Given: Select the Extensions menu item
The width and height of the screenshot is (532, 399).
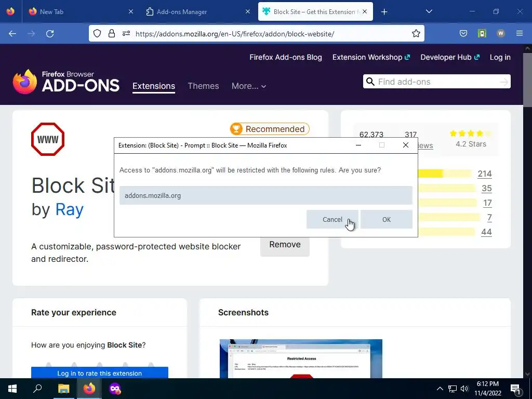Looking at the screenshot, I should 154,86.
